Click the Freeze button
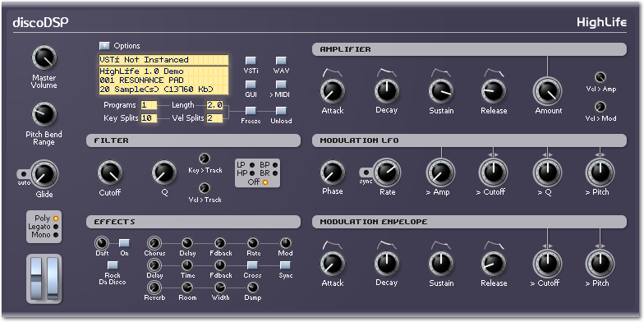This screenshot has width=644, height=322. point(251,111)
